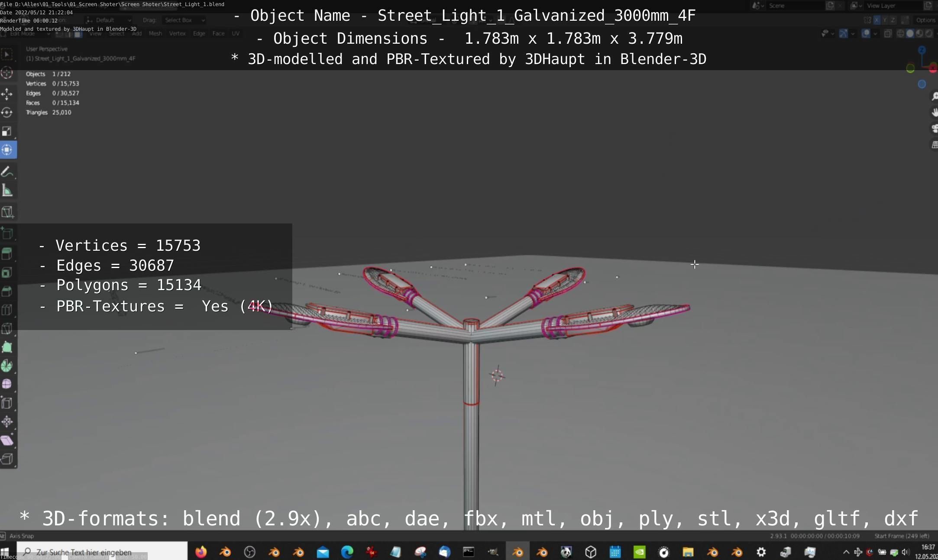938x560 pixels.
Task: Open the Edge menu
Action: pos(199,33)
